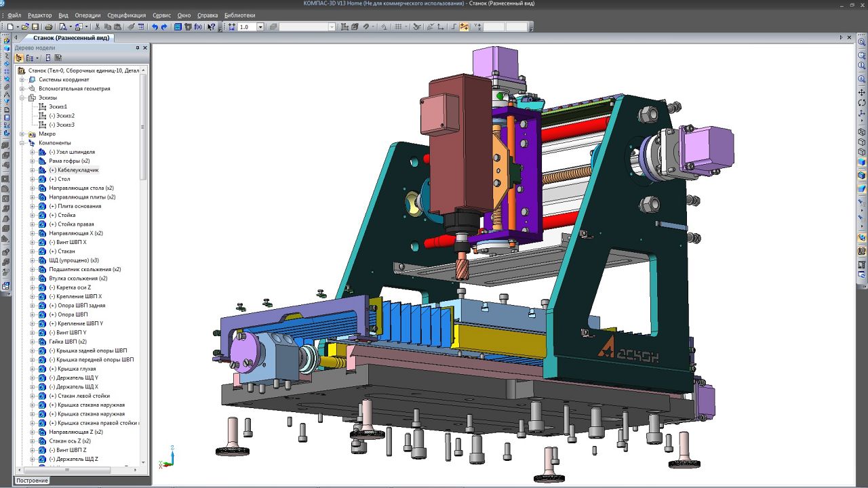Image resolution: width=868 pixels, height=488 pixels.
Task: Open the Операции menu
Action: [x=87, y=15]
